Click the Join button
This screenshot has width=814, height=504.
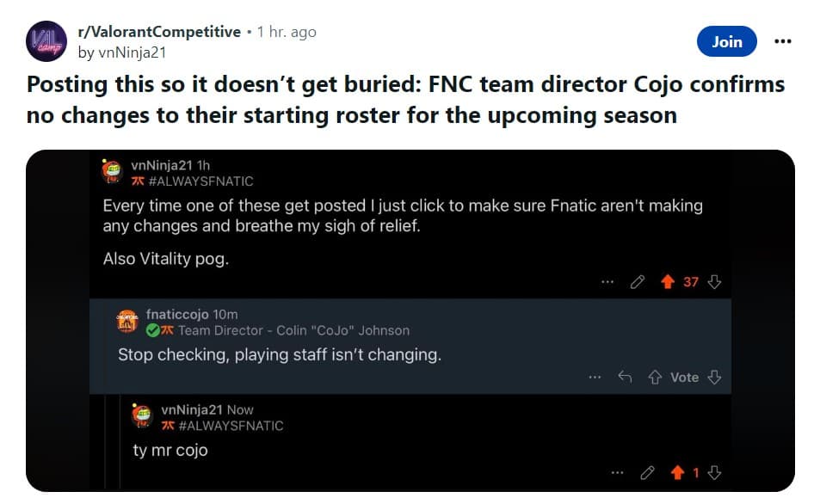[x=726, y=40]
